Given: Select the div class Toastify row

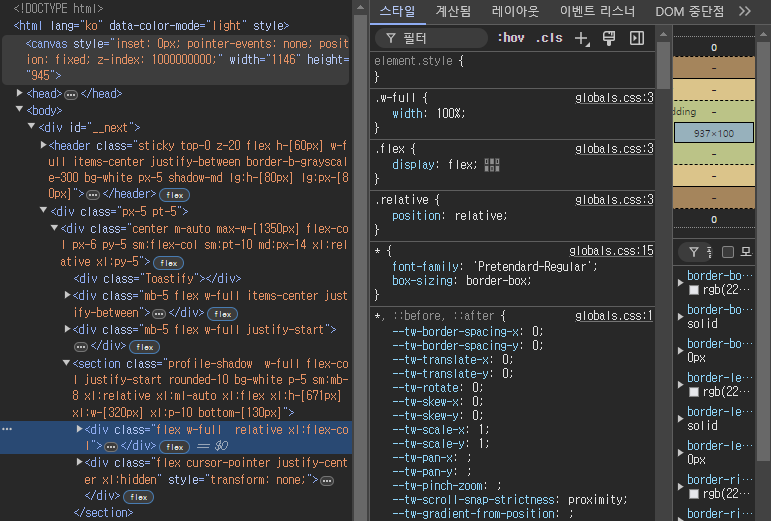Looking at the screenshot, I should 157,279.
